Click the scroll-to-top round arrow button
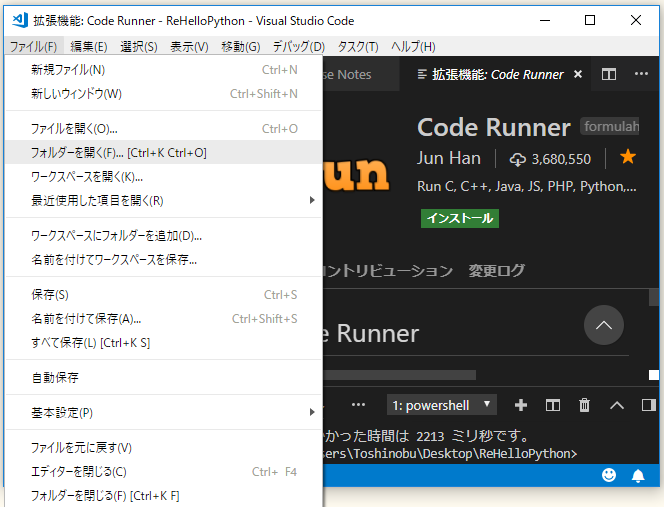The height and width of the screenshot is (507, 664). point(603,325)
